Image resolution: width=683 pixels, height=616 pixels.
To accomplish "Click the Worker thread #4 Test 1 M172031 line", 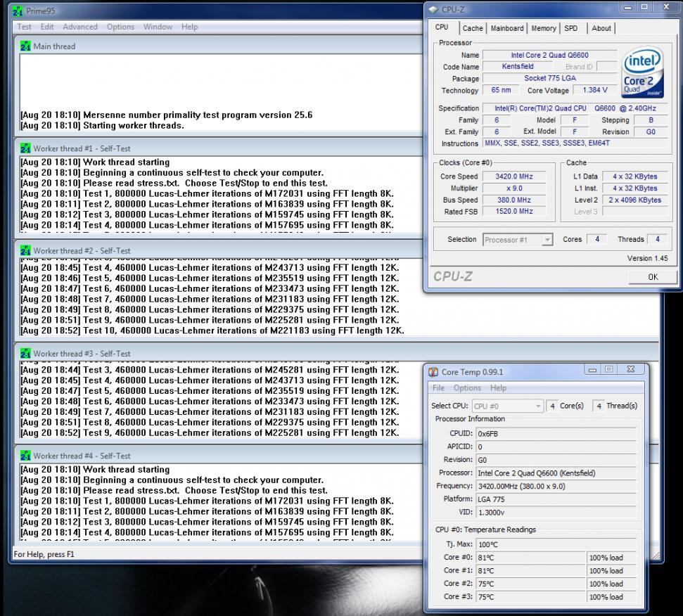I will pyautogui.click(x=208, y=501).
